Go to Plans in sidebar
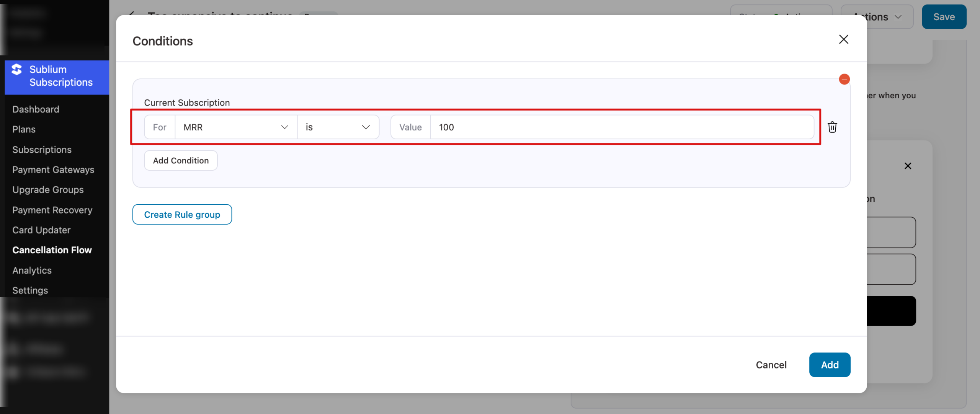The height and width of the screenshot is (414, 980). 24,129
